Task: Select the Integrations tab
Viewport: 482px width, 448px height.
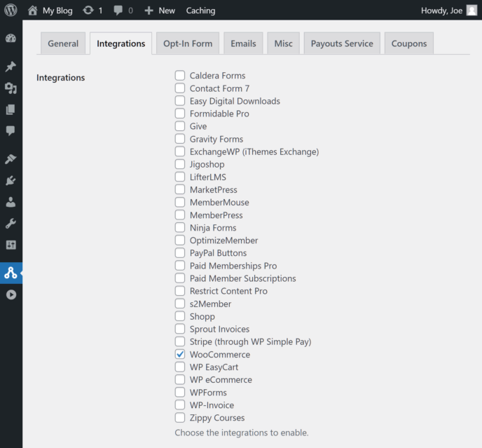Action: pyautogui.click(x=120, y=43)
